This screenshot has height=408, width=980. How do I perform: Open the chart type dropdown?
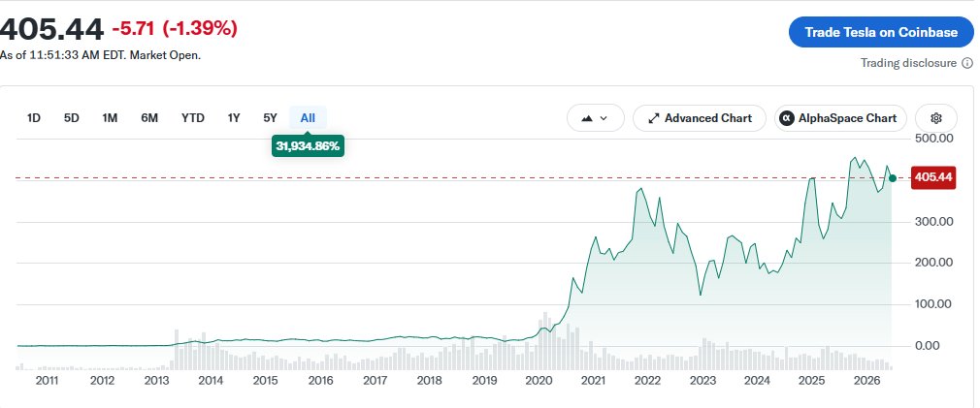pos(595,118)
